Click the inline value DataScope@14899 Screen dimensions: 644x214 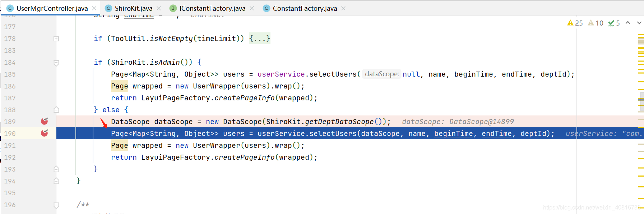pos(482,122)
